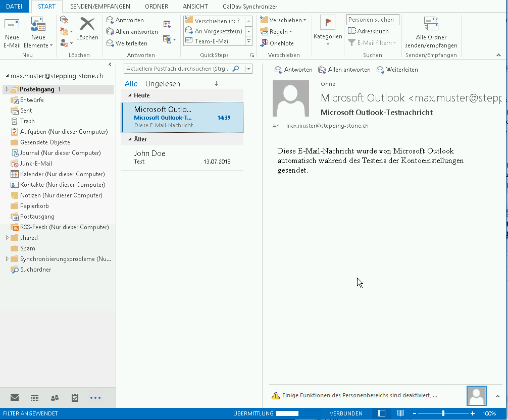Expand the shared folder

point(7,238)
